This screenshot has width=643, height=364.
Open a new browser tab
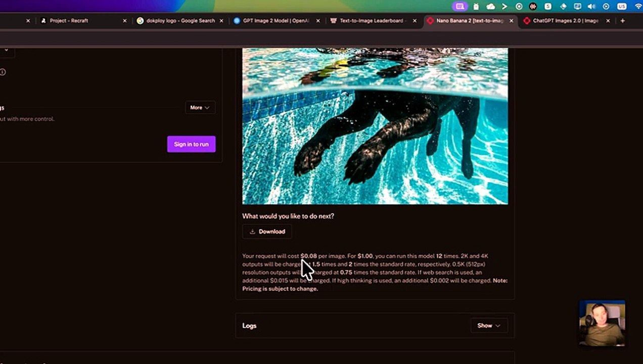click(622, 21)
